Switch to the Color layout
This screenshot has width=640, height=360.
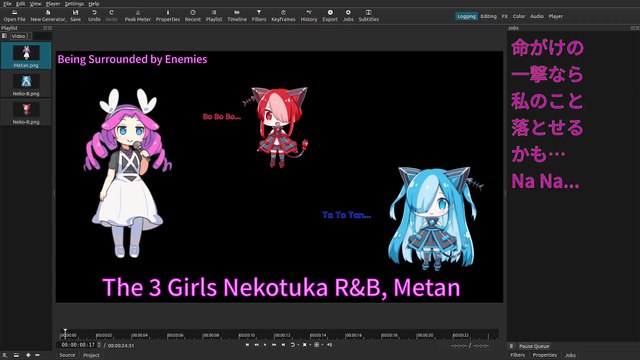tap(519, 16)
